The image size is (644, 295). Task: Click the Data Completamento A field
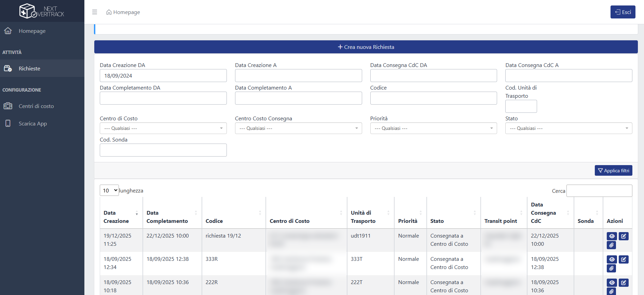click(x=299, y=98)
